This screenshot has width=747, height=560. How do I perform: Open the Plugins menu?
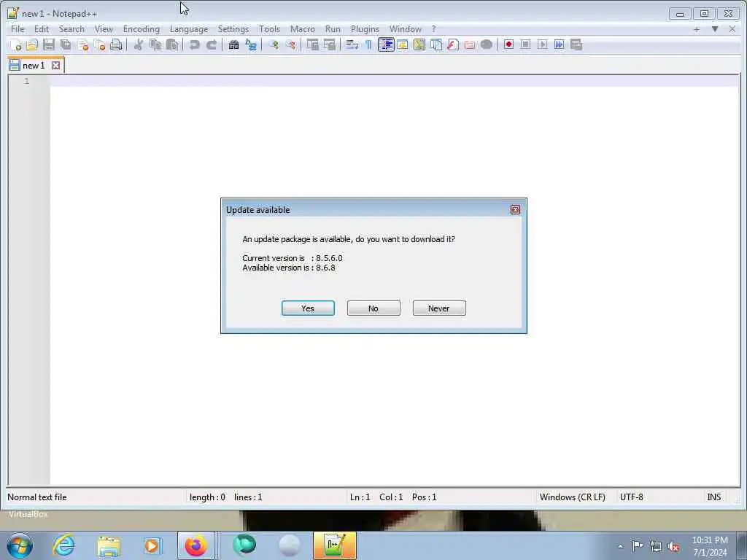click(365, 29)
